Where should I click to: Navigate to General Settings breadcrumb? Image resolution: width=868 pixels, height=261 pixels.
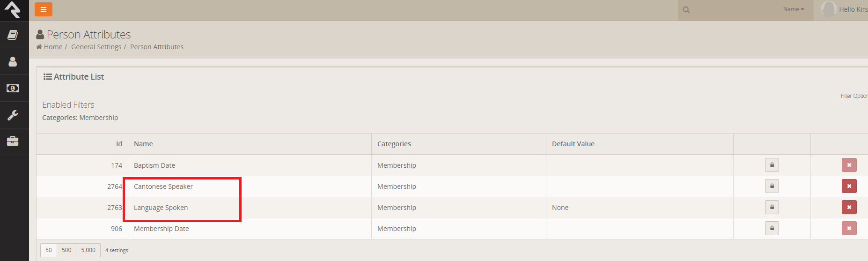[x=96, y=47]
